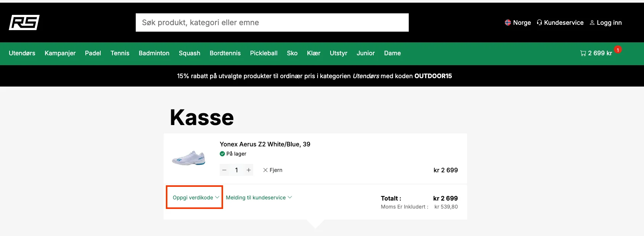Focus the product search field
This screenshot has height=236, width=644.
tap(272, 22)
